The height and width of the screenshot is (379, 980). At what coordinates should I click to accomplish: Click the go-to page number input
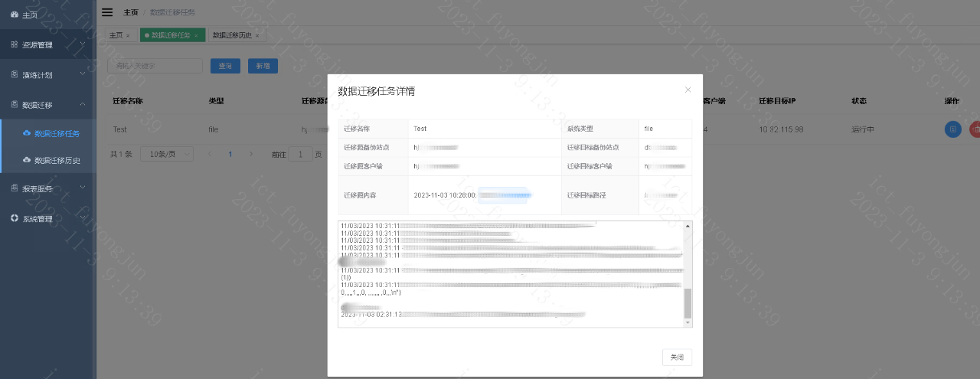[x=300, y=154]
